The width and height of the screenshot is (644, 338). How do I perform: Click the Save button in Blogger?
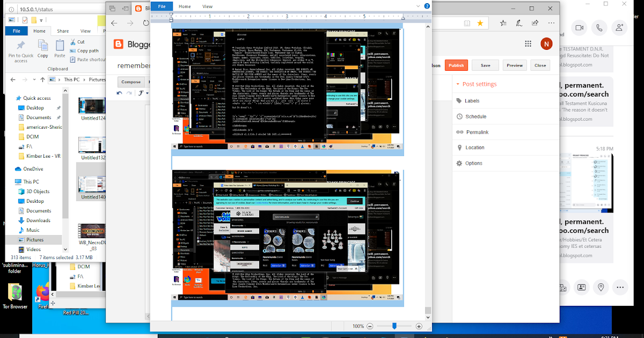[485, 65]
